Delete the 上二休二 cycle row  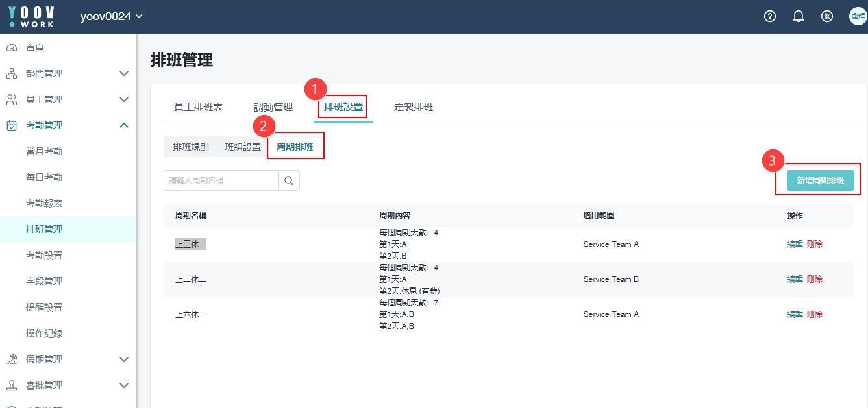814,279
